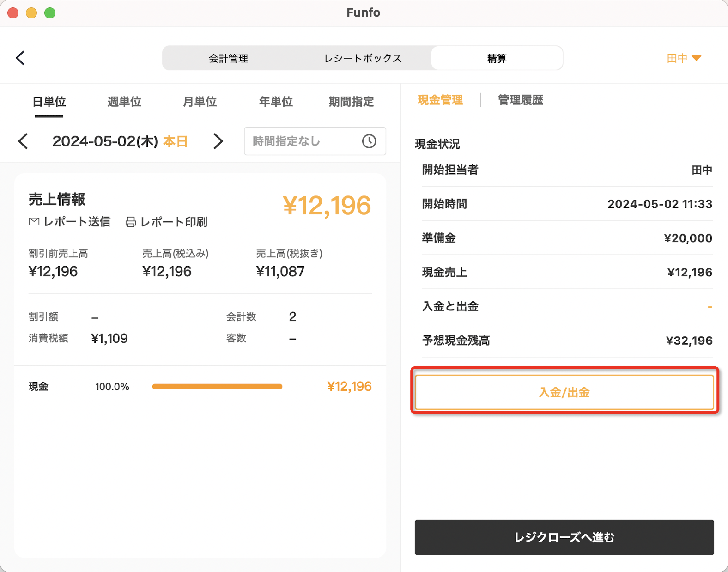Click the レポート送信 link text

(x=77, y=222)
